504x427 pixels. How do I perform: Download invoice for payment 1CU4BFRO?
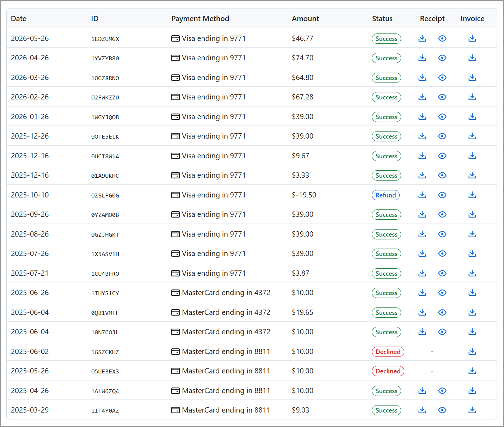point(472,273)
